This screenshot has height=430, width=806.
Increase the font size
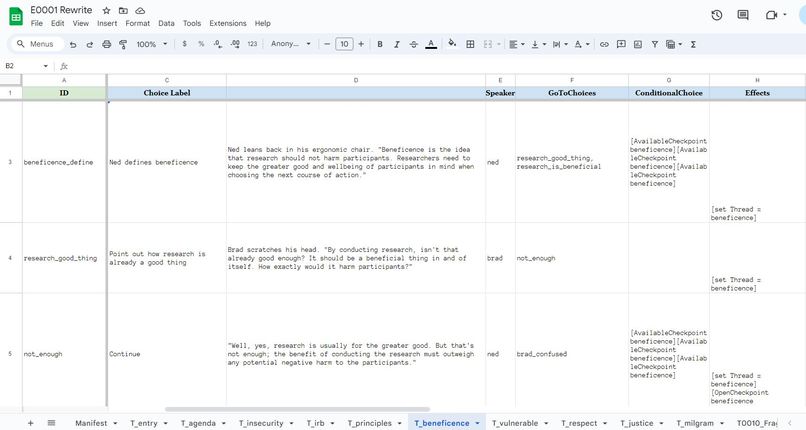pyautogui.click(x=361, y=44)
